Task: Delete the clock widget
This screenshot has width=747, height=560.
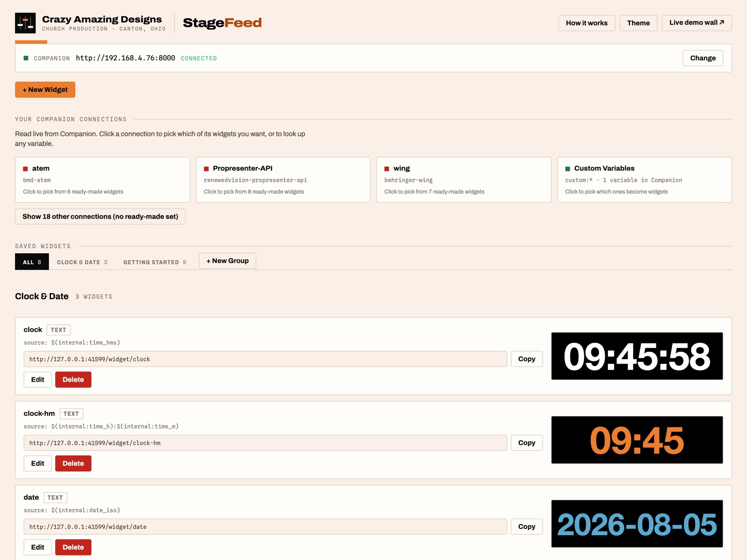Action: coord(73,379)
